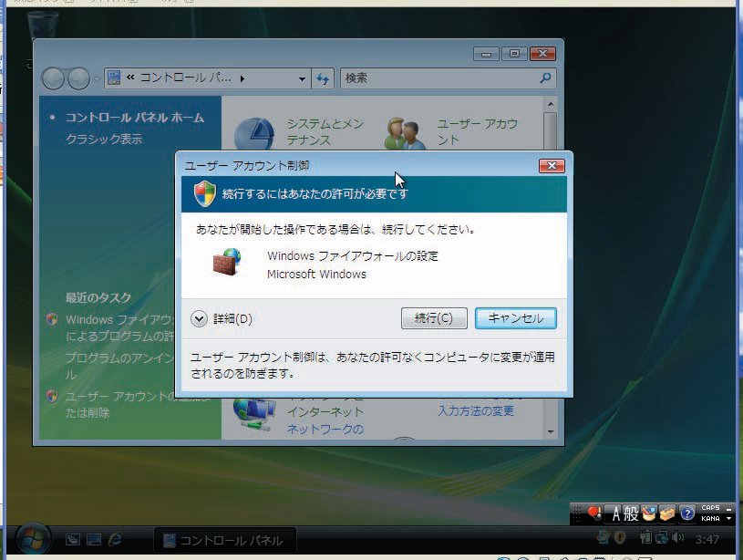Click the Windows ファイアウォールの設定 text

tap(353, 256)
